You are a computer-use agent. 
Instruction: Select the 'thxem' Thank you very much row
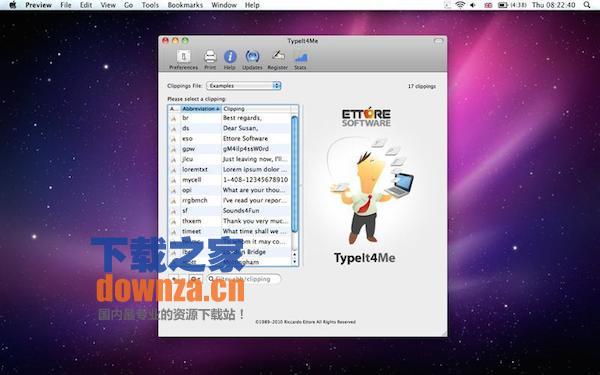click(x=230, y=221)
